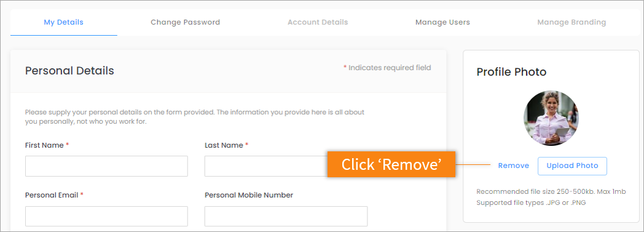The height and width of the screenshot is (232, 644).
Task: Click the Personal Details heading
Action: [x=69, y=71]
